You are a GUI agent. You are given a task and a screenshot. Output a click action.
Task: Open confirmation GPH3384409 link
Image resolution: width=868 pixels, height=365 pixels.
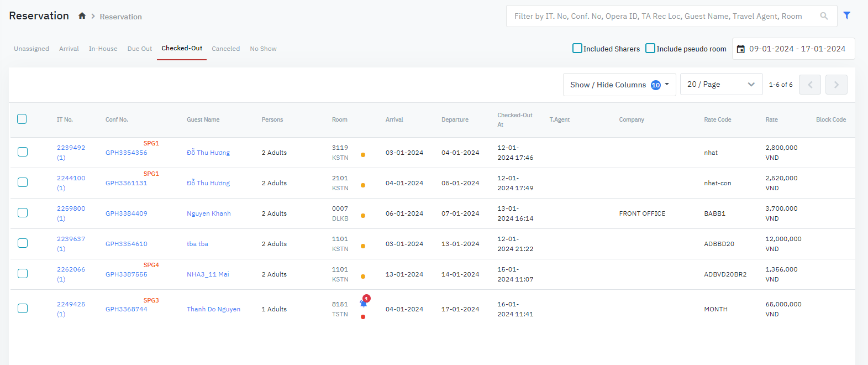click(127, 213)
